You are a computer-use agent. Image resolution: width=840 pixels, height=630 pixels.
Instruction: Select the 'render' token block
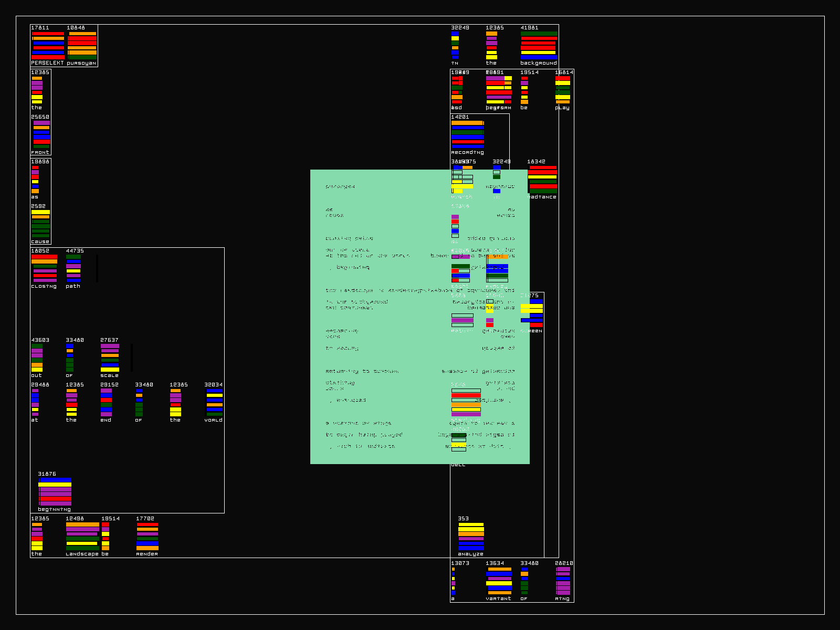148,536
